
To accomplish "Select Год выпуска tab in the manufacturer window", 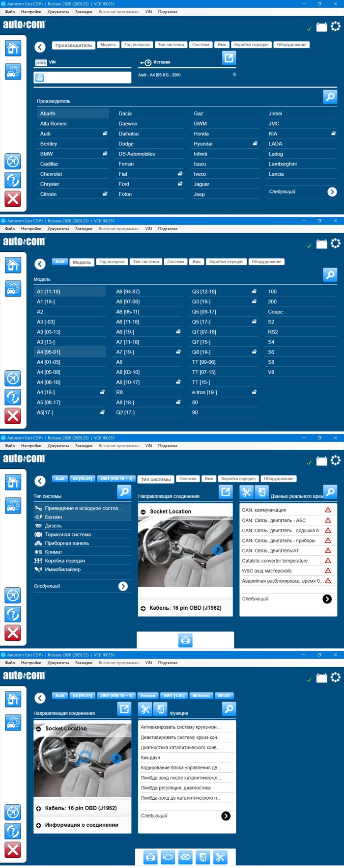I will (137, 45).
